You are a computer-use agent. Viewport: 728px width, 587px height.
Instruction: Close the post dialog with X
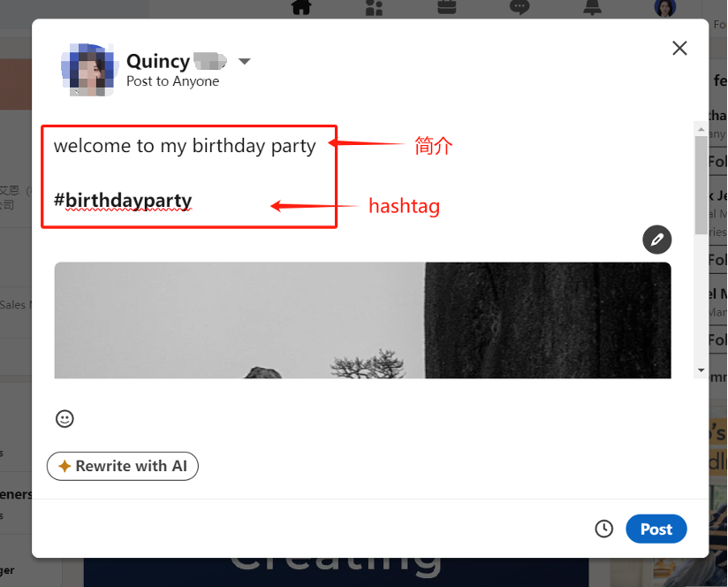pyautogui.click(x=679, y=48)
